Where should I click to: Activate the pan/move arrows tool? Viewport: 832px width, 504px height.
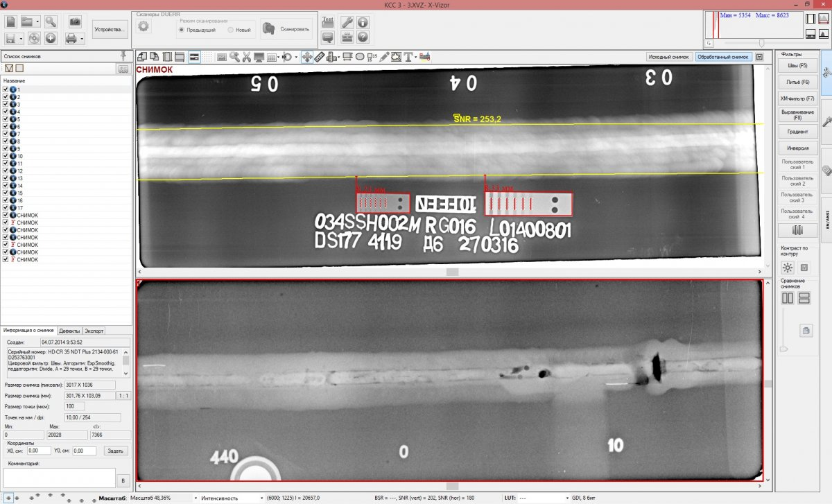coord(306,57)
